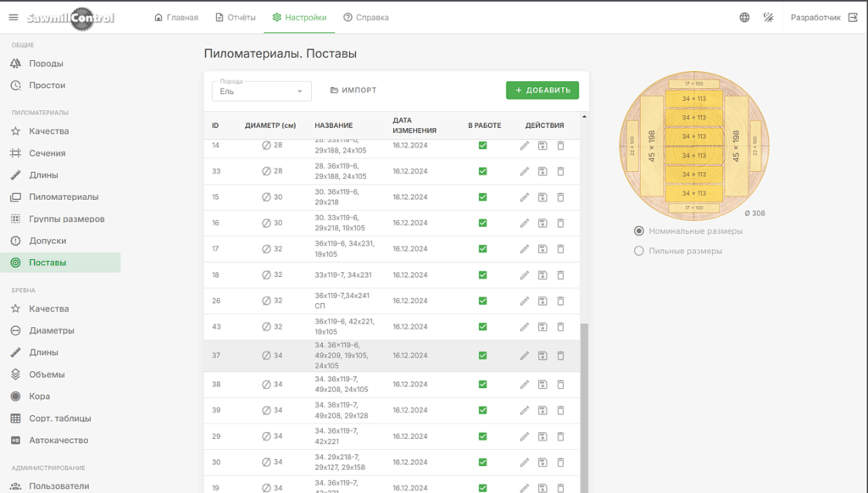Click the table's vertical scrollbar thumb

pyautogui.click(x=584, y=407)
